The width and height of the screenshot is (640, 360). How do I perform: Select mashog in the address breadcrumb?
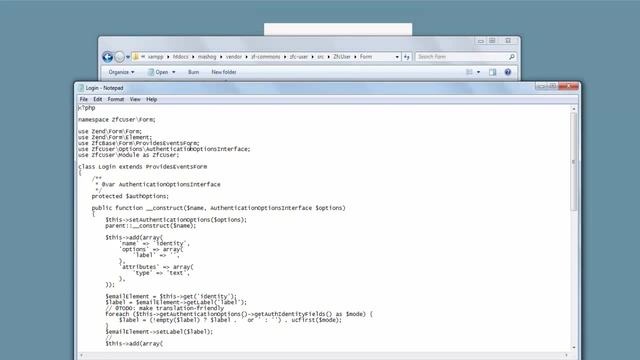point(207,57)
